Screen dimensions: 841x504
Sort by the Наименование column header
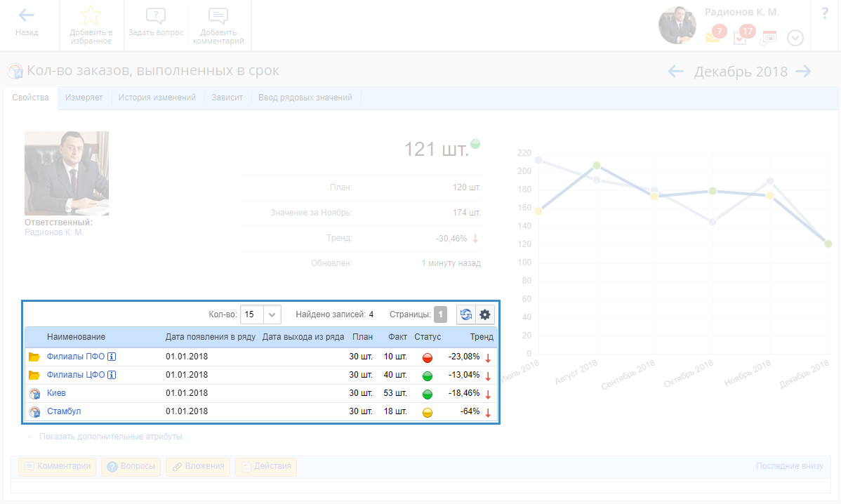(76, 337)
